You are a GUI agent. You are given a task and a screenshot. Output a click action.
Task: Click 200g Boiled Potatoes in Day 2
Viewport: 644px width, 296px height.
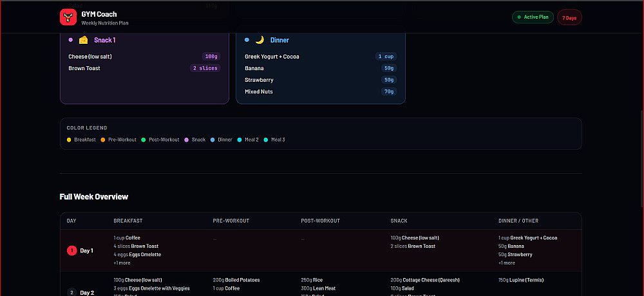(x=236, y=280)
